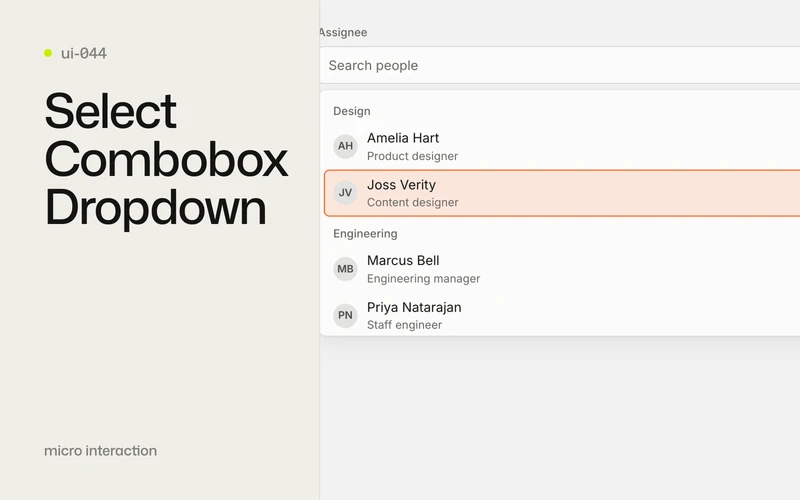Click the green dot beside ui-044

click(x=48, y=53)
